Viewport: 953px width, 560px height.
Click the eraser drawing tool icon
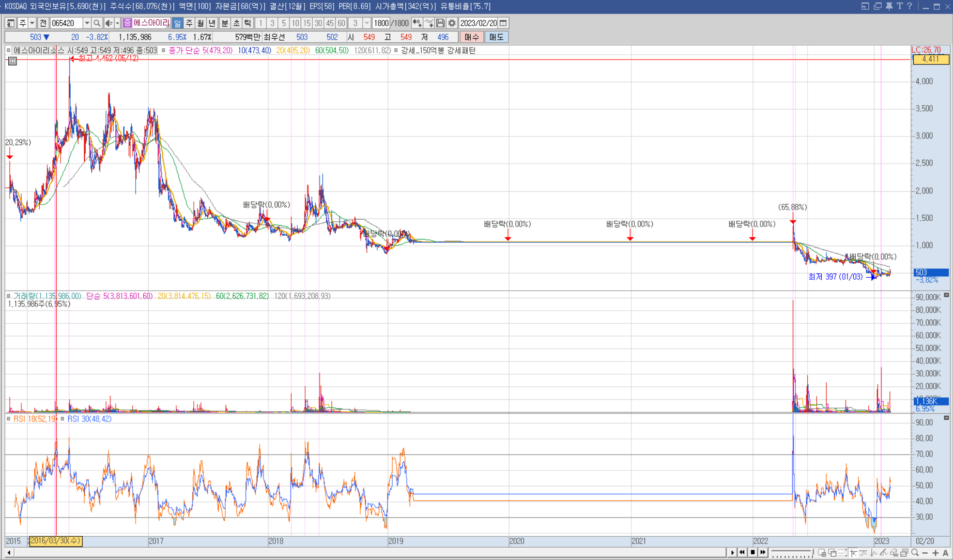point(893,553)
